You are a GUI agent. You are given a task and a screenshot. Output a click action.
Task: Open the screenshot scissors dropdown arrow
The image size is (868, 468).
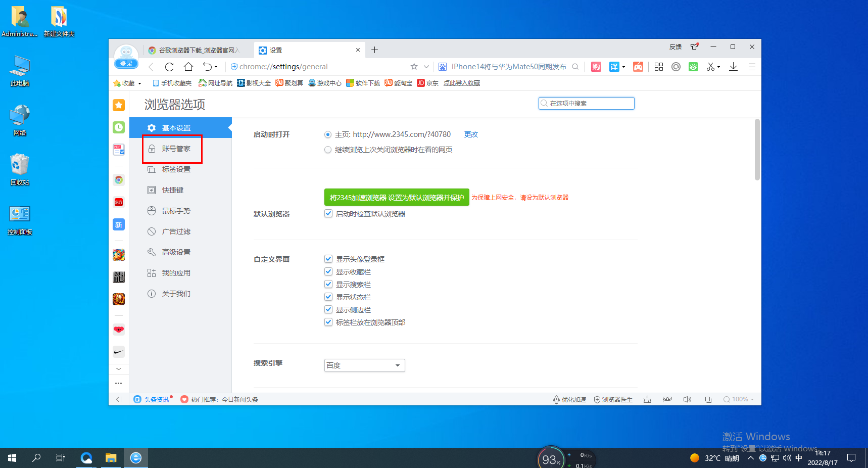718,67
